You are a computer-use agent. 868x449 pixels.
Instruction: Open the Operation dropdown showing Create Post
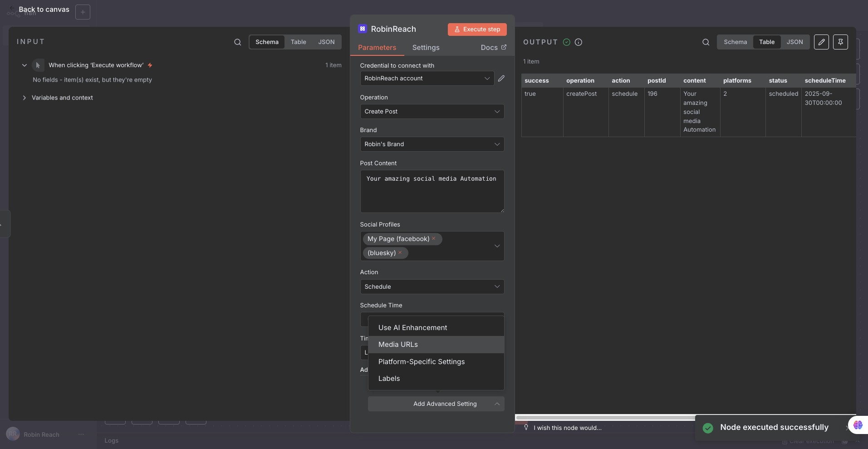click(x=432, y=112)
